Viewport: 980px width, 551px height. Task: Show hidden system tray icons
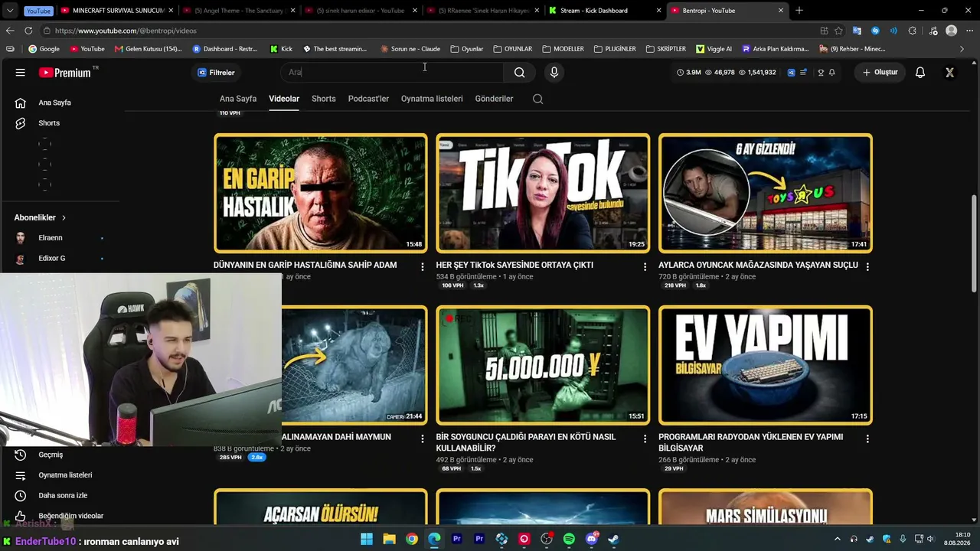(x=837, y=539)
